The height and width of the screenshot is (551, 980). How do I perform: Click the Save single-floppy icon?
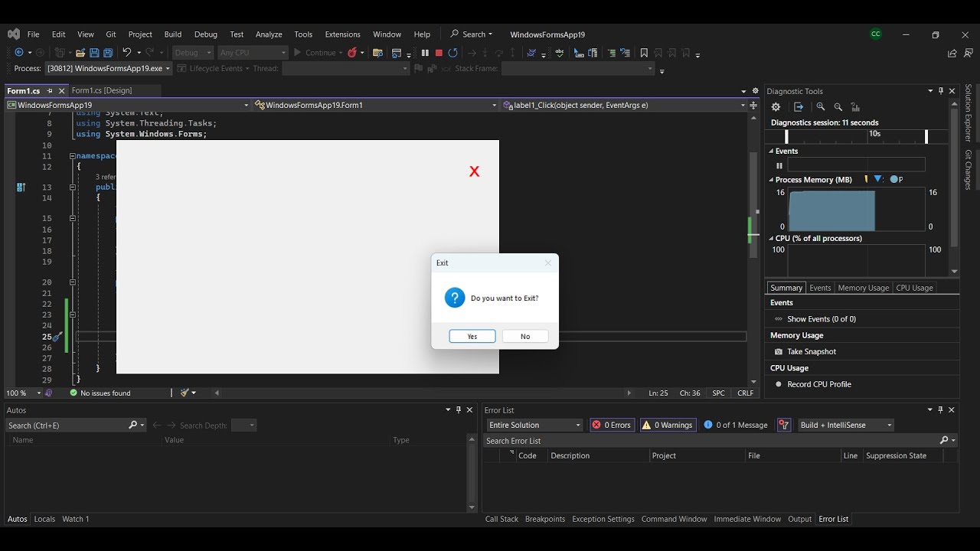94,53
